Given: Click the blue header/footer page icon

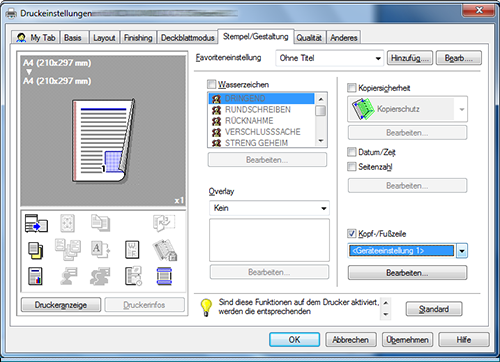Looking at the screenshot, I should tap(164, 276).
